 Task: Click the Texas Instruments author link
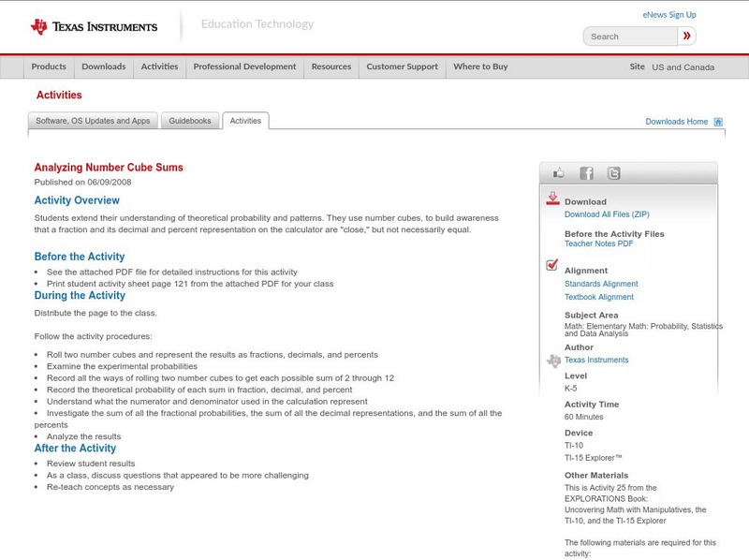point(596,360)
